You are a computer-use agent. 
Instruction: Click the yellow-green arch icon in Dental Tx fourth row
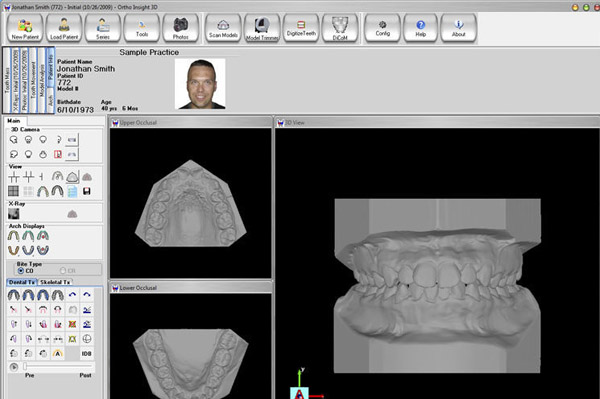72,339
